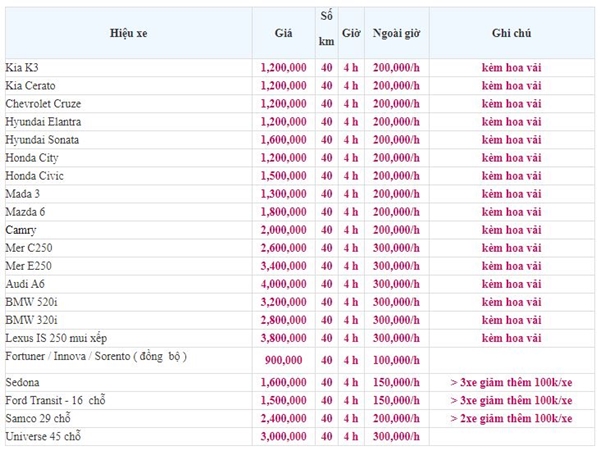Screen dimensions: 600x450
Task: Click the Kia Cerato '40' km value
Action: click(326, 86)
